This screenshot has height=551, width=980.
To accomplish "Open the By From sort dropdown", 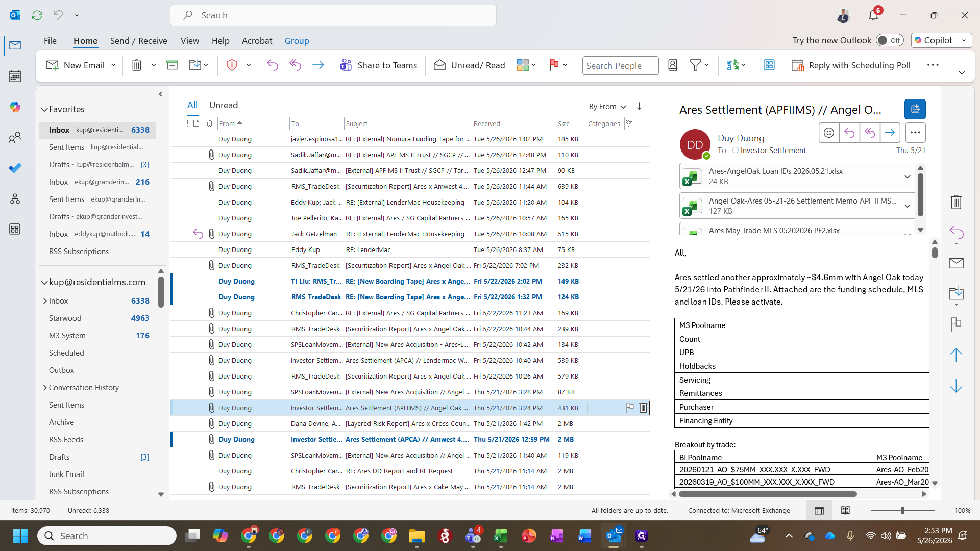I will click(607, 106).
